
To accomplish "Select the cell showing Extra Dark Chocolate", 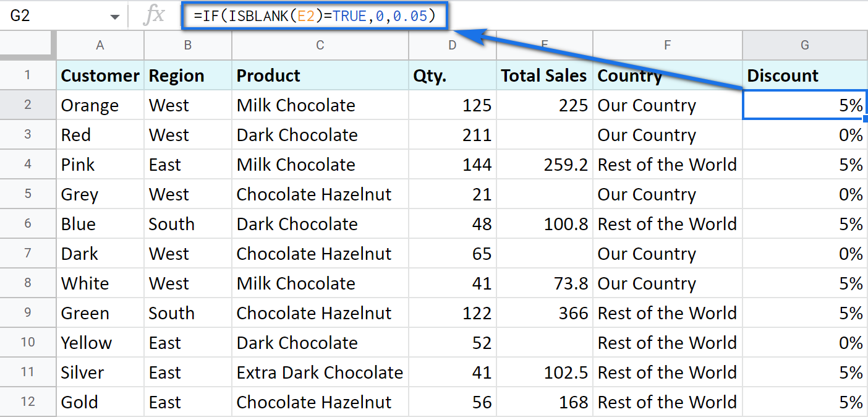I will click(320, 372).
